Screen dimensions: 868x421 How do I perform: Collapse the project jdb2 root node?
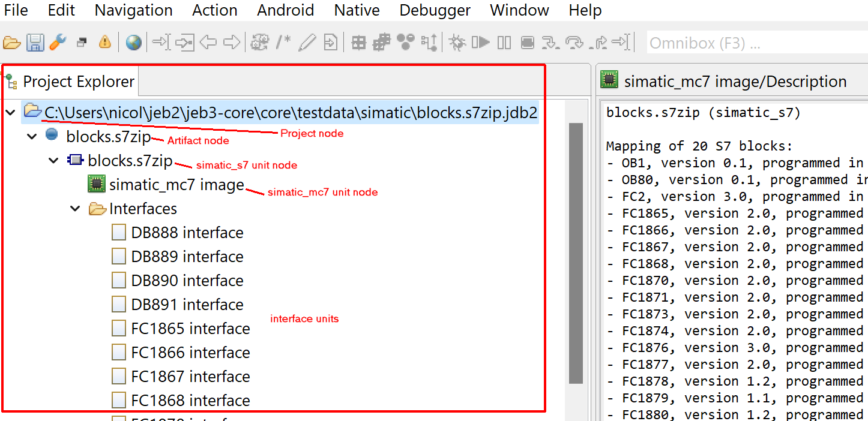[x=10, y=112]
